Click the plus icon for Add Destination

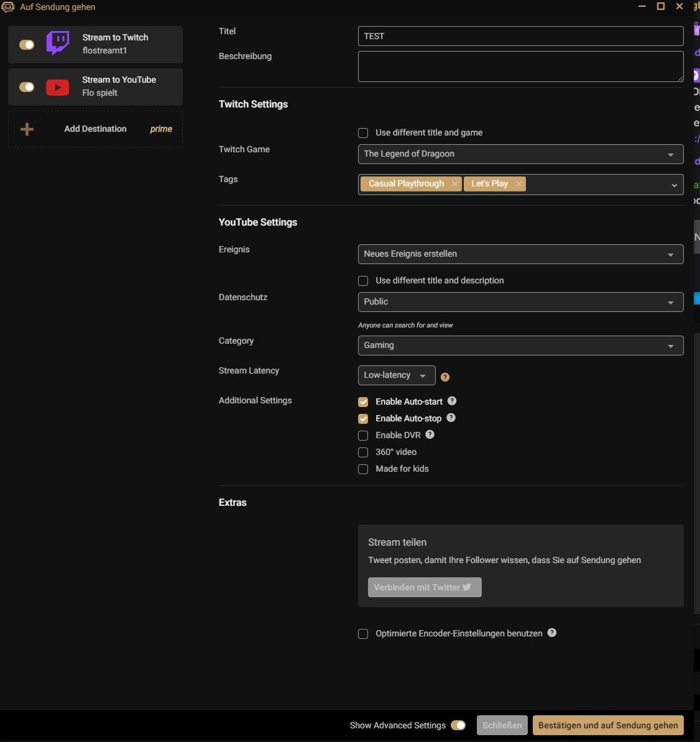tap(27, 129)
